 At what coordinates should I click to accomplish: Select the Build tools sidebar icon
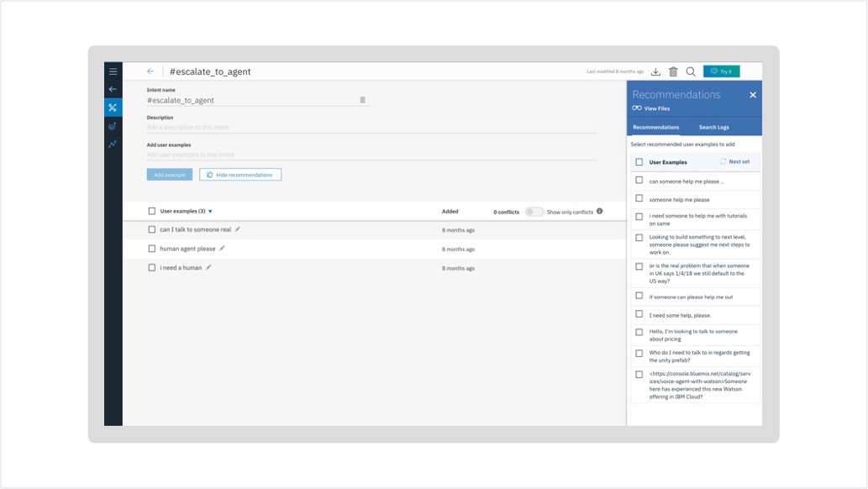[x=113, y=108]
